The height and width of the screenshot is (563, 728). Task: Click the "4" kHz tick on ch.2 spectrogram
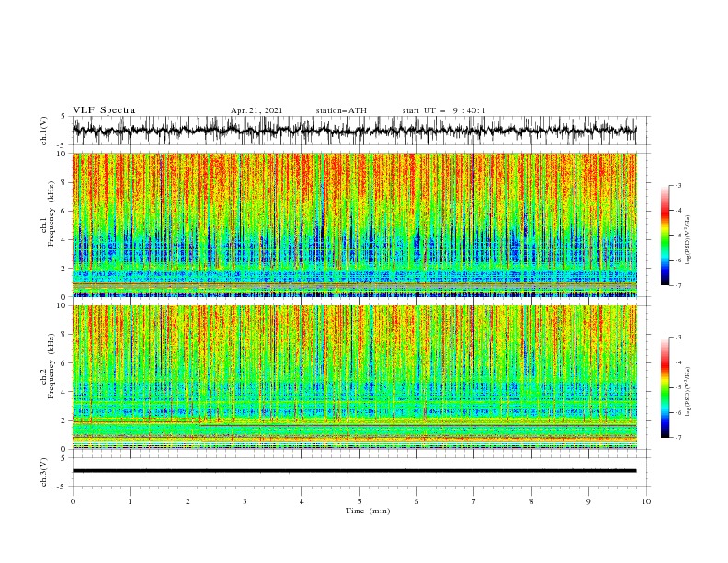pos(63,392)
